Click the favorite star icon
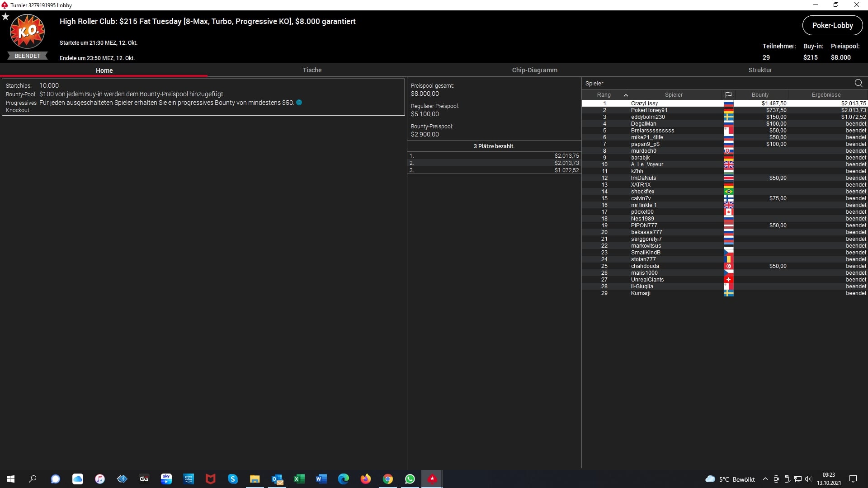 [x=5, y=17]
